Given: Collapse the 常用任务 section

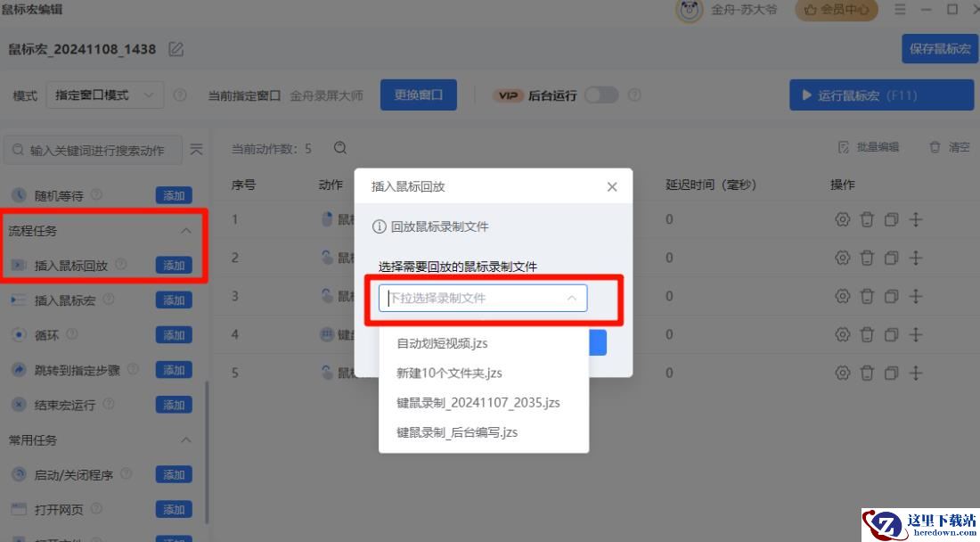Looking at the screenshot, I should pos(185,440).
